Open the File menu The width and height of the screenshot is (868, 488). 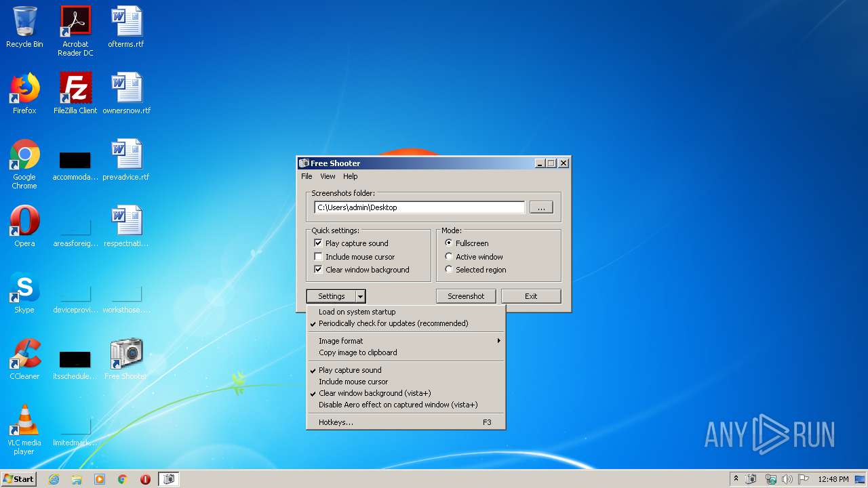click(x=307, y=176)
